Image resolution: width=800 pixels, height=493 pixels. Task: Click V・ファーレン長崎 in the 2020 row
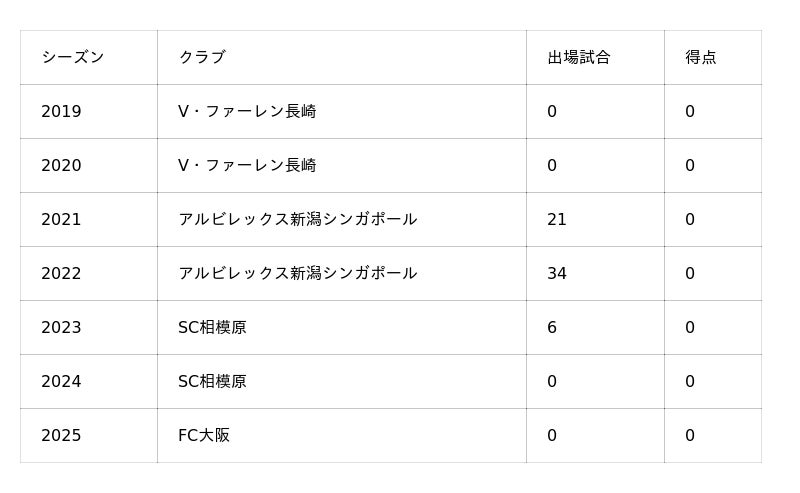247,166
